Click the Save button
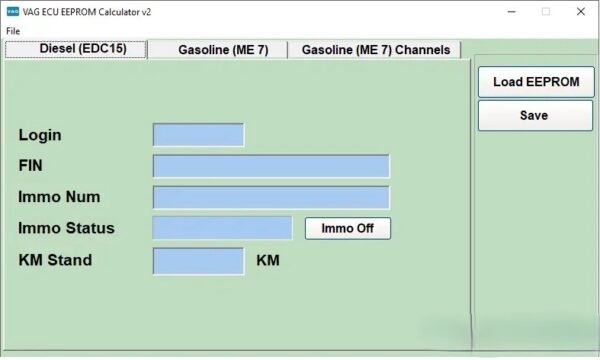Screen dimensions: 600x360 click(x=535, y=116)
